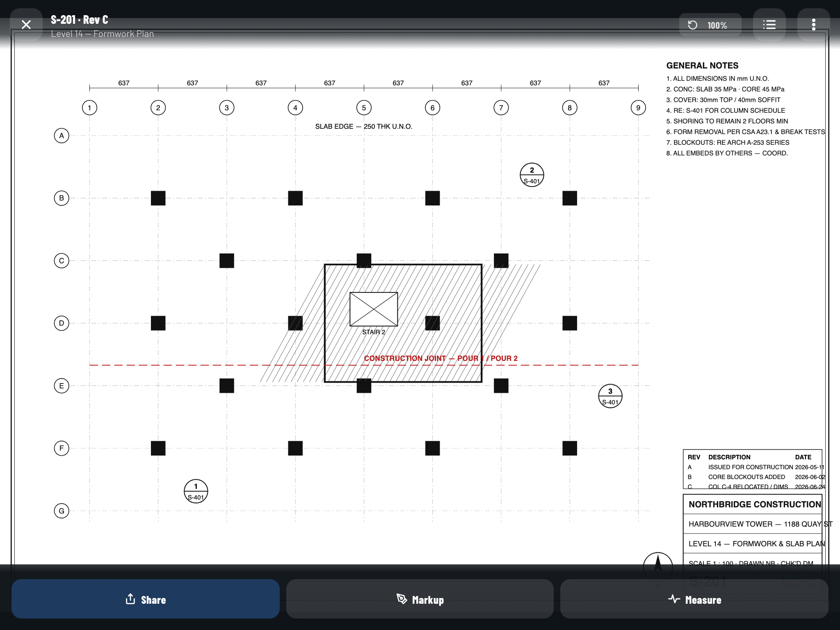Tap grid bubble 3
Image resolution: width=840 pixels, height=630 pixels.
pos(227,108)
